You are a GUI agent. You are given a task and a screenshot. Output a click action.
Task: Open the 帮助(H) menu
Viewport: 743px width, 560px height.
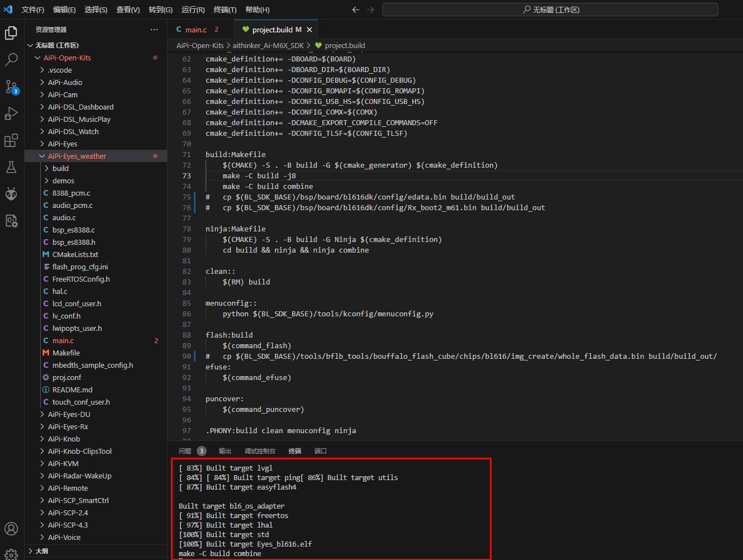(x=258, y=10)
